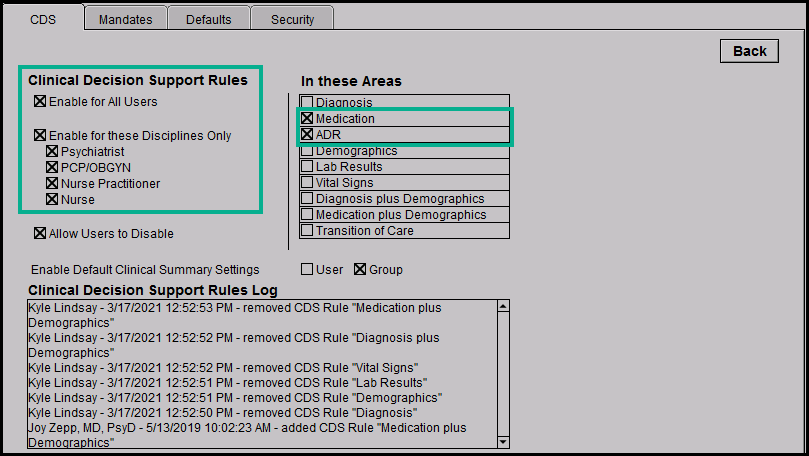Disable the PCP/OBGYN discipline checkbox
Screen dimensions: 809x456
(x=52, y=168)
